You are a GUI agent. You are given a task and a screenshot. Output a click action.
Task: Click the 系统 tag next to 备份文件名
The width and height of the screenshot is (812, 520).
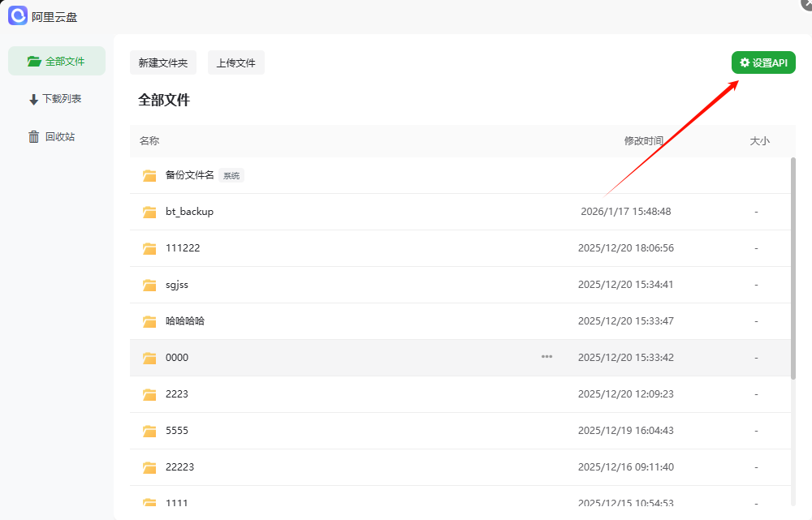tap(231, 174)
